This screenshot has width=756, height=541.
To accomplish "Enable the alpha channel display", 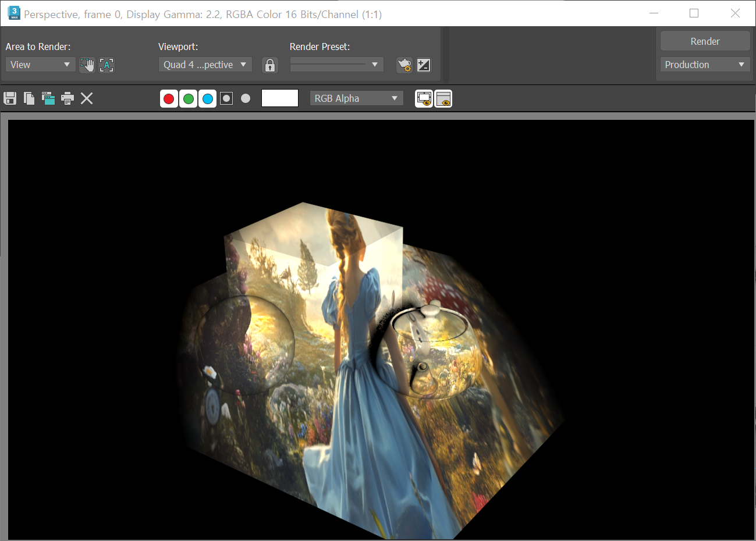I will [226, 99].
